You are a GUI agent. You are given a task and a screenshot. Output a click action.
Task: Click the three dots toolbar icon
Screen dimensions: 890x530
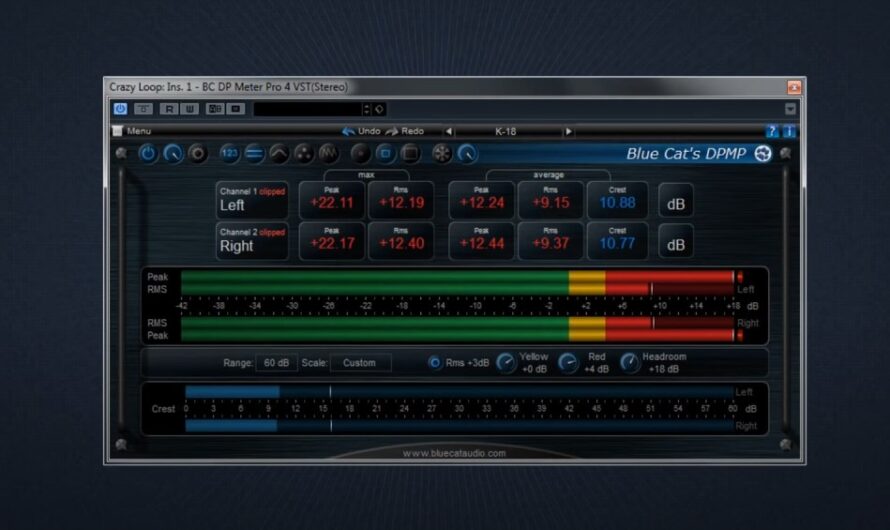click(x=304, y=153)
